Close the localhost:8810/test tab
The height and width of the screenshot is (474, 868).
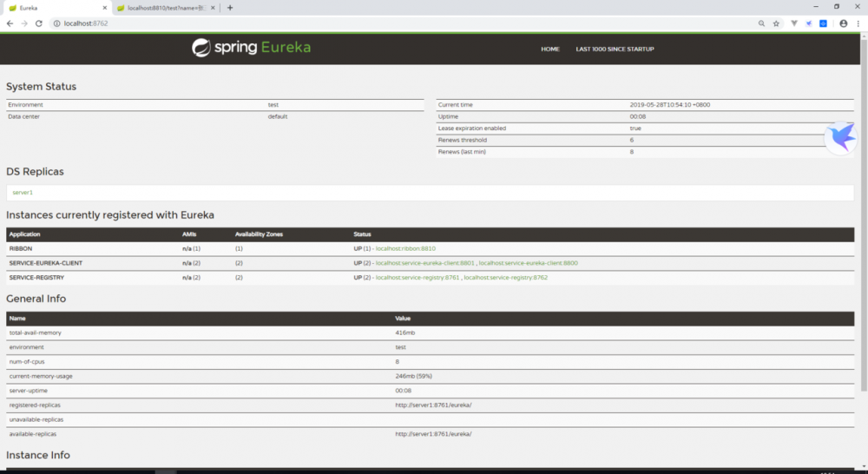point(213,8)
